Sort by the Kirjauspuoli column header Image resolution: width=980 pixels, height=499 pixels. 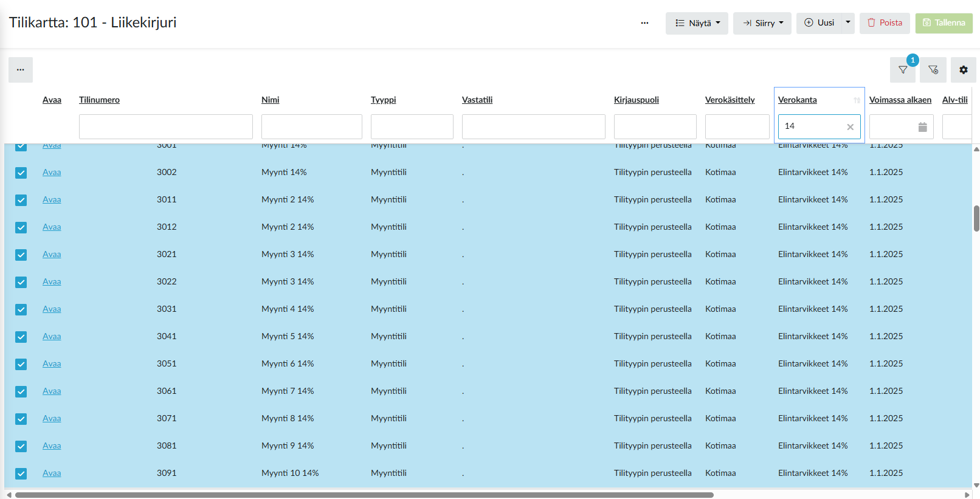coord(636,100)
